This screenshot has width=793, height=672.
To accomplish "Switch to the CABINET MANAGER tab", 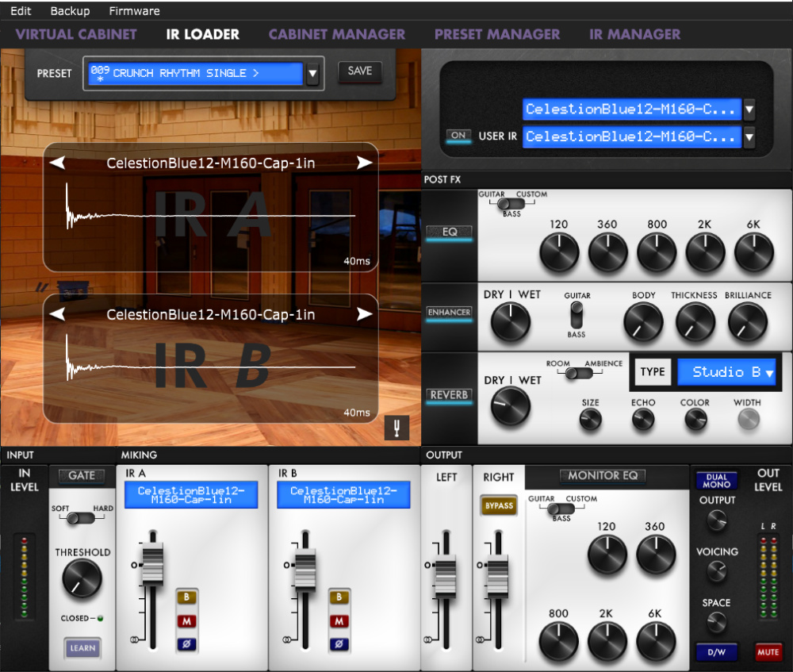I will coord(336,34).
